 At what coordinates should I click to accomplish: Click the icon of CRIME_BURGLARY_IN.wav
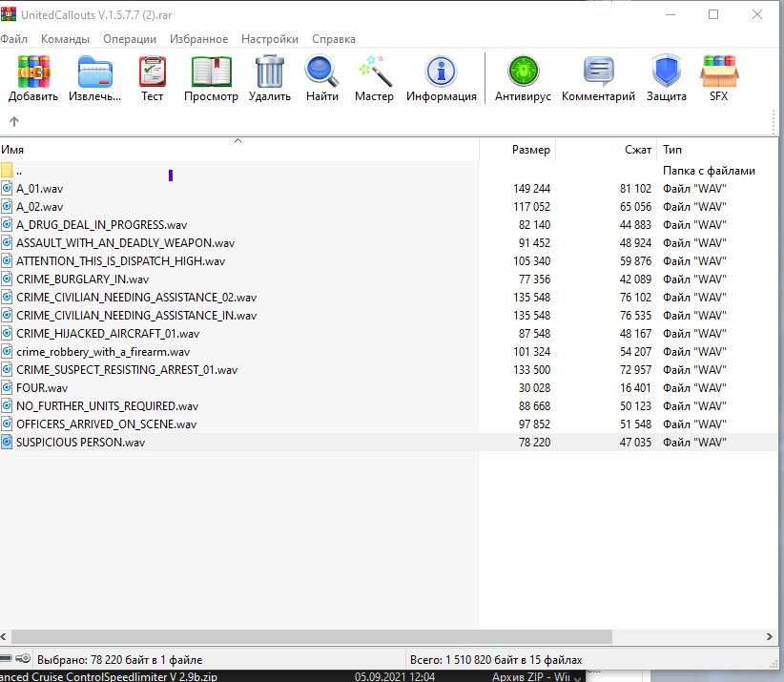click(7, 279)
